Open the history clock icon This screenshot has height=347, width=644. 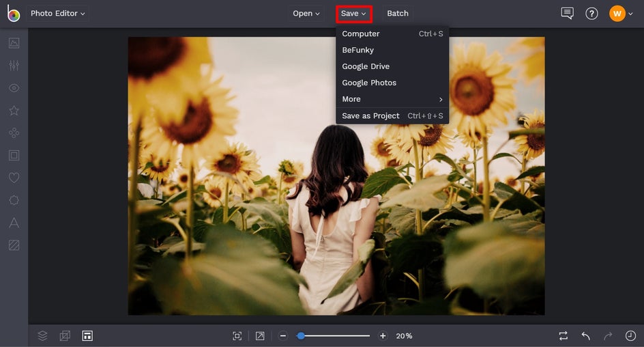(x=630, y=336)
